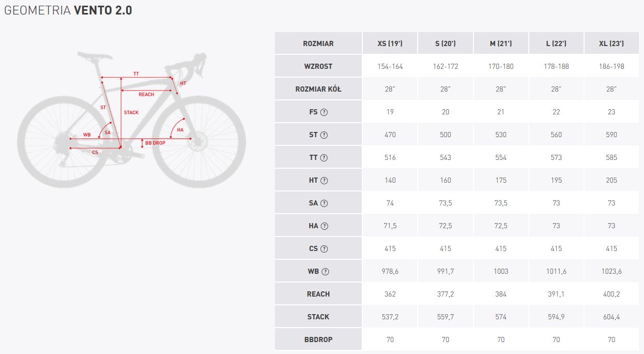644x354 pixels.
Task: Open the TT tooltip help icon
Action: (324, 157)
